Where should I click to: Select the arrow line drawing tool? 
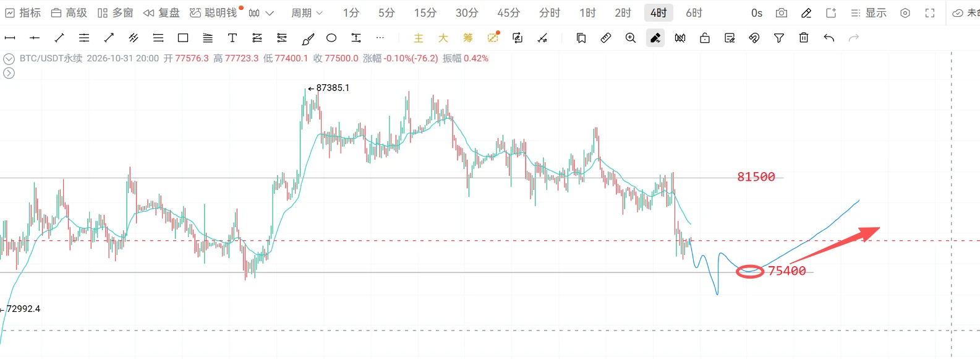coord(109,38)
